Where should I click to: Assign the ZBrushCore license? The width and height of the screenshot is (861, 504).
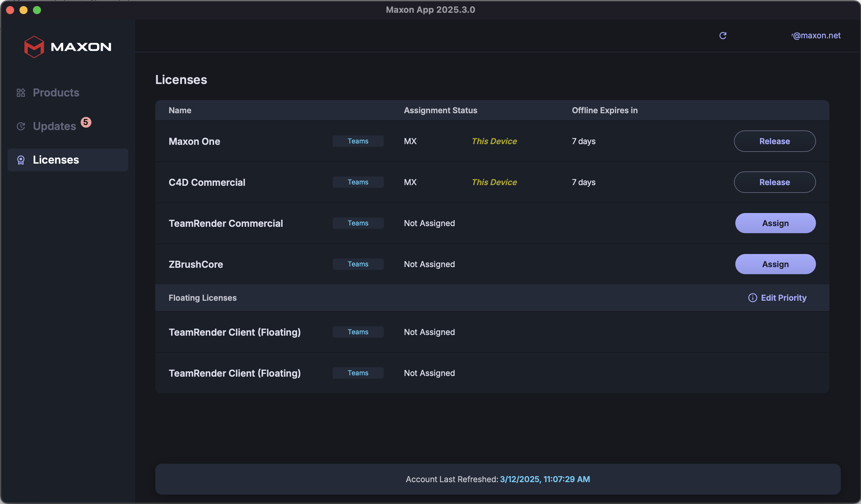(x=775, y=264)
